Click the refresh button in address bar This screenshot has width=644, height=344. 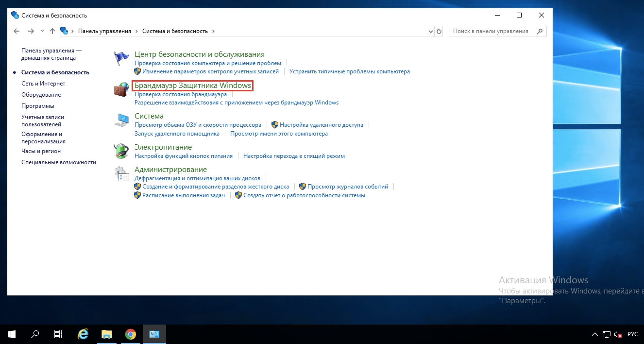pyautogui.click(x=439, y=31)
